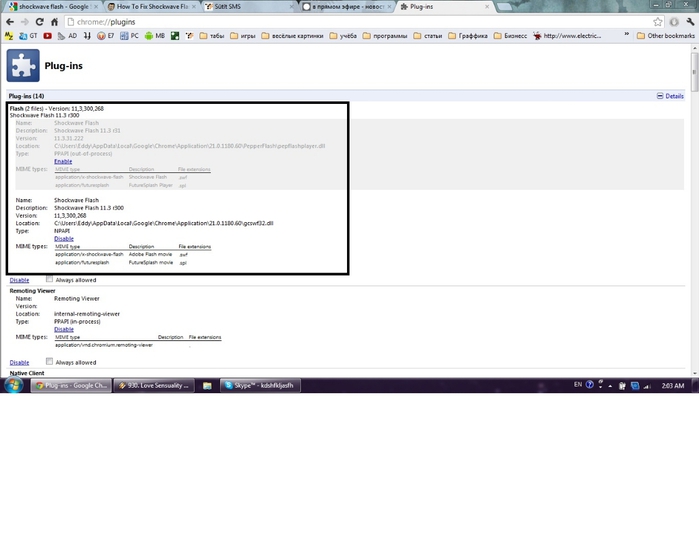
Task: Open the игры bookmarks folder
Action: click(243, 36)
